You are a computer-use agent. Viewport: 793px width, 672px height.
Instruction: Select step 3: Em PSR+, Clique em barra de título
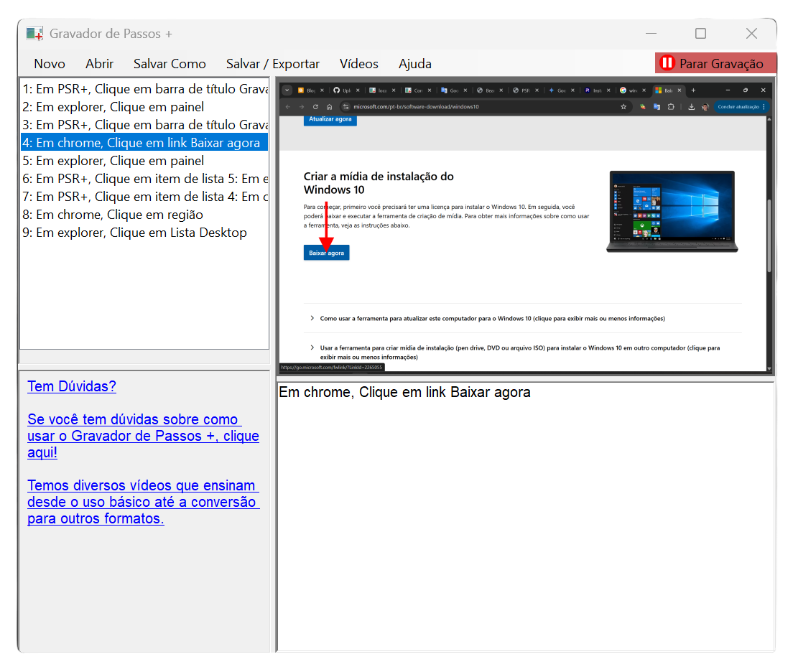point(144,125)
